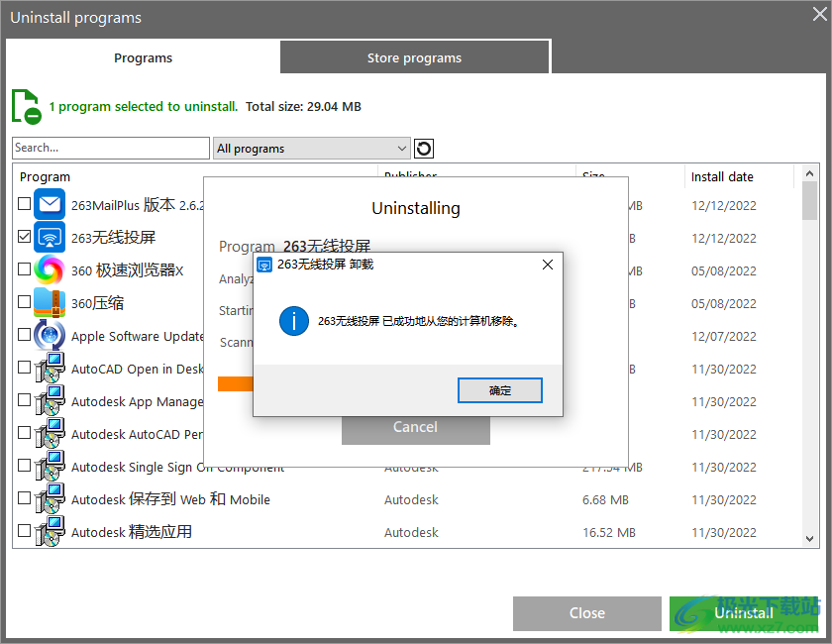Image resolution: width=832 pixels, height=644 pixels.
Task: Select the Apple Software Update row text
Action: click(x=138, y=336)
